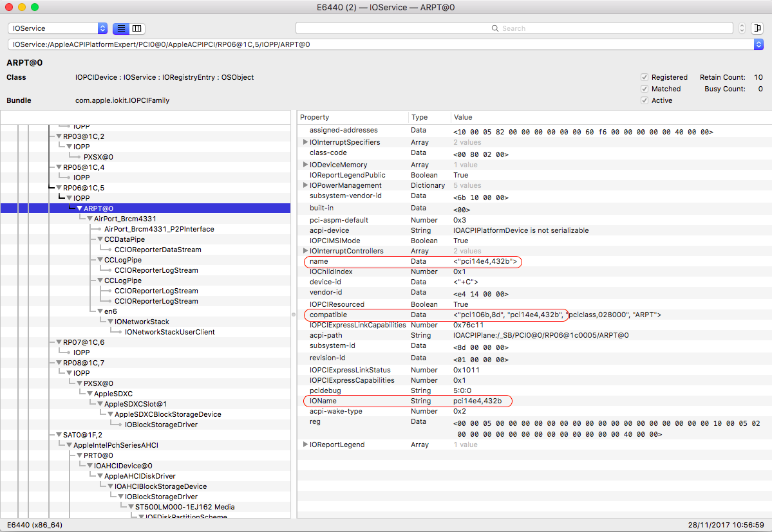
Task: Collapse the en6 tree node
Action: pos(100,311)
